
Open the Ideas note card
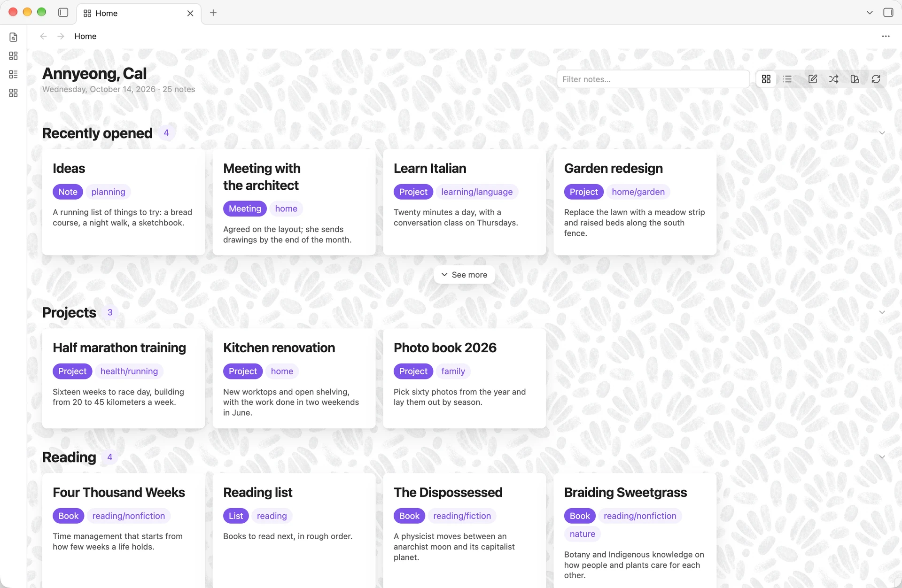click(x=124, y=202)
